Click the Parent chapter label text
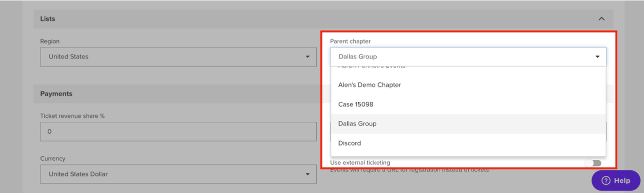644x193 pixels. click(x=350, y=41)
